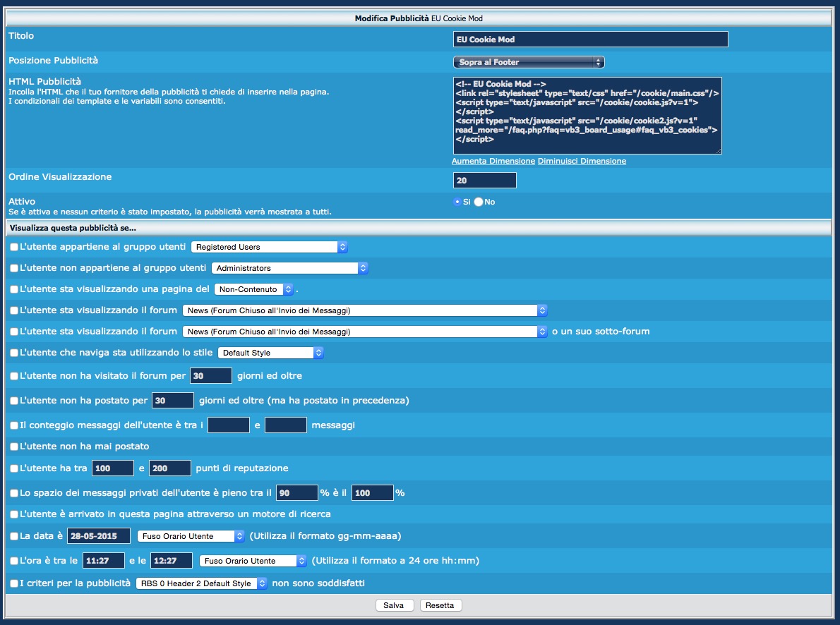The image size is (840, 625).
Task: Click 'Aumenta Dimensione' link
Action: click(493, 161)
